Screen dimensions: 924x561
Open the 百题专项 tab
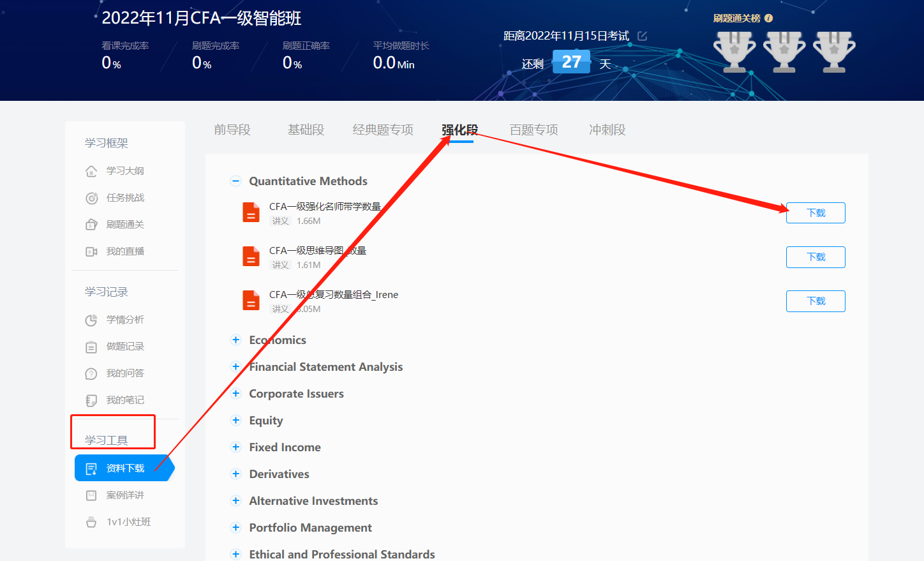point(533,130)
